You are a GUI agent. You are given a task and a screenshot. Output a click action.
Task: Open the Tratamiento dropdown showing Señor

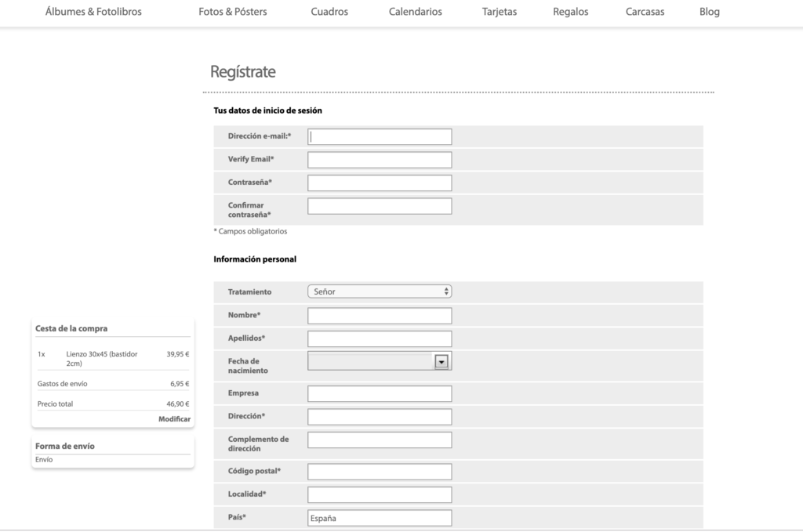point(380,291)
